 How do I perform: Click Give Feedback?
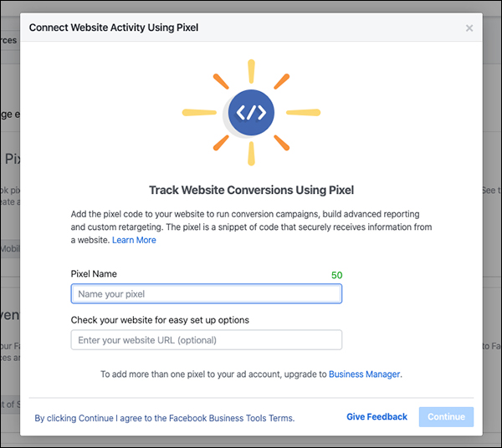[376, 417]
